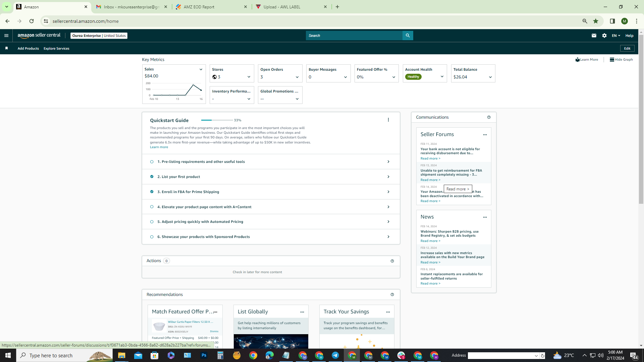
Task: Open the Seller Central hamburger menu
Action: (6, 36)
